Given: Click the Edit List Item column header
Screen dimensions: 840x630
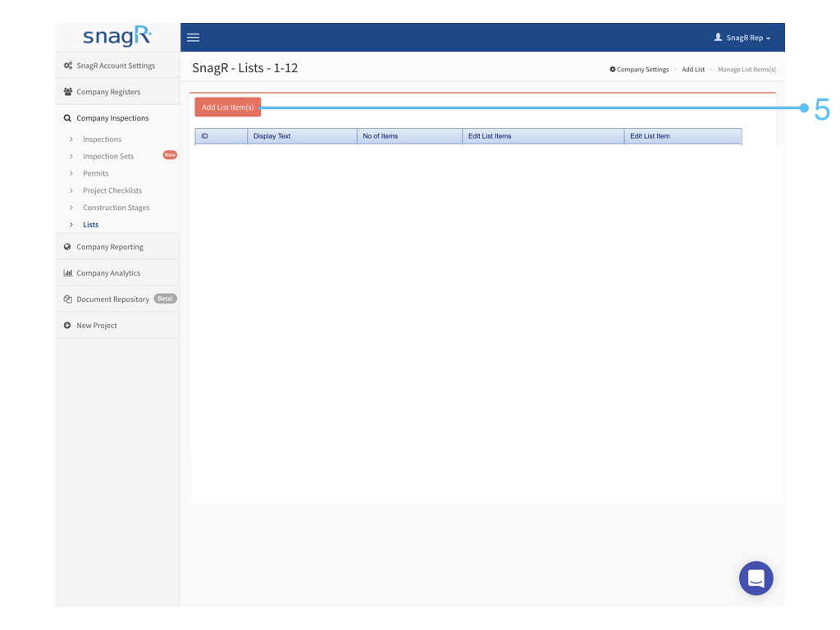Looking at the screenshot, I should pos(683,136).
